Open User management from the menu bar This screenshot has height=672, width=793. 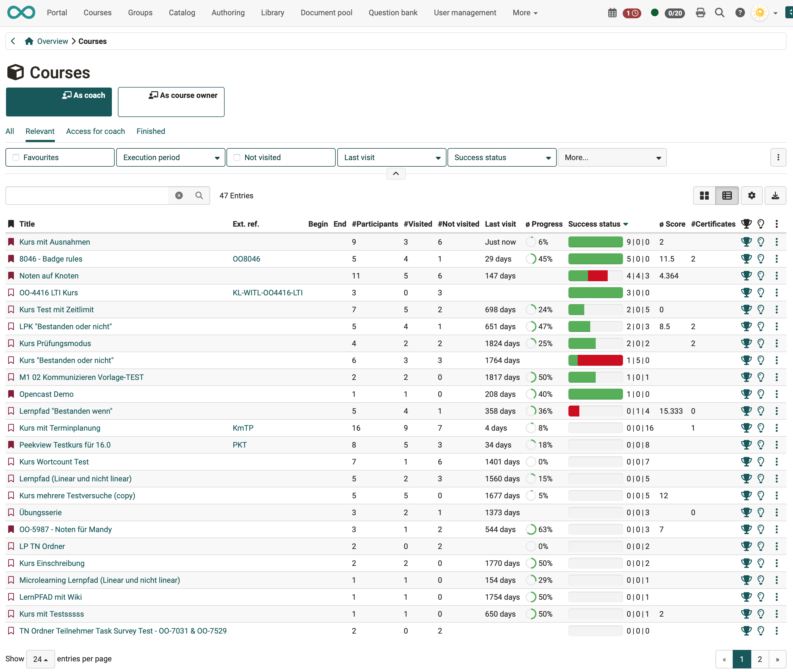[x=465, y=13]
